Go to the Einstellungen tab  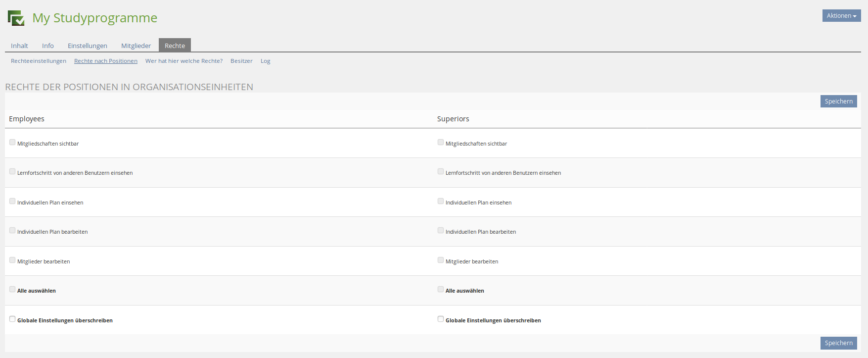point(87,46)
